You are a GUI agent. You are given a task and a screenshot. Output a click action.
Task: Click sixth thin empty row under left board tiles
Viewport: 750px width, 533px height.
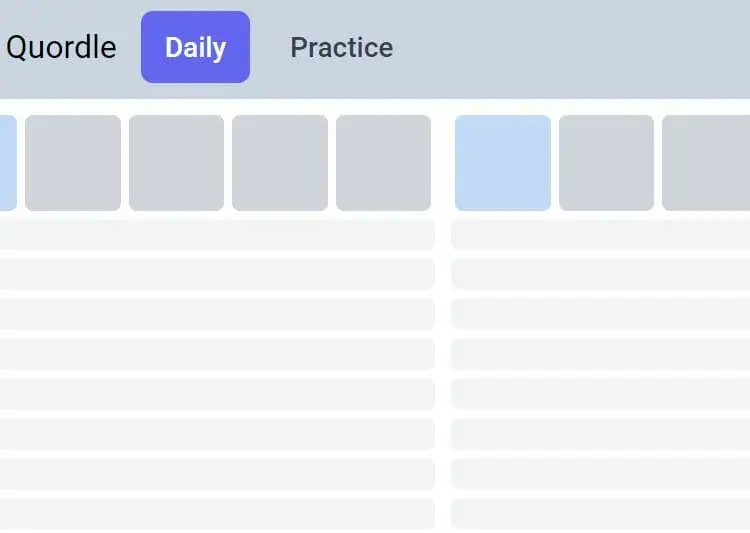coord(216,434)
